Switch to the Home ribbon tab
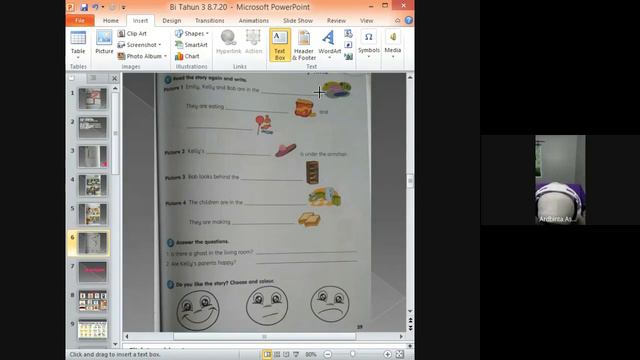640x360 pixels. tap(111, 20)
